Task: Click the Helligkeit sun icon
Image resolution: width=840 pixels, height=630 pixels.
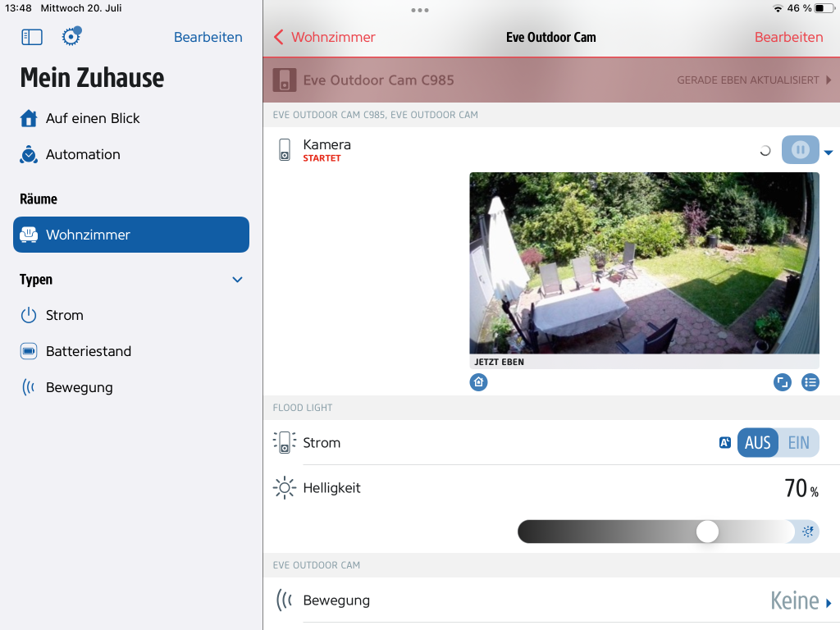Action: pyautogui.click(x=285, y=488)
